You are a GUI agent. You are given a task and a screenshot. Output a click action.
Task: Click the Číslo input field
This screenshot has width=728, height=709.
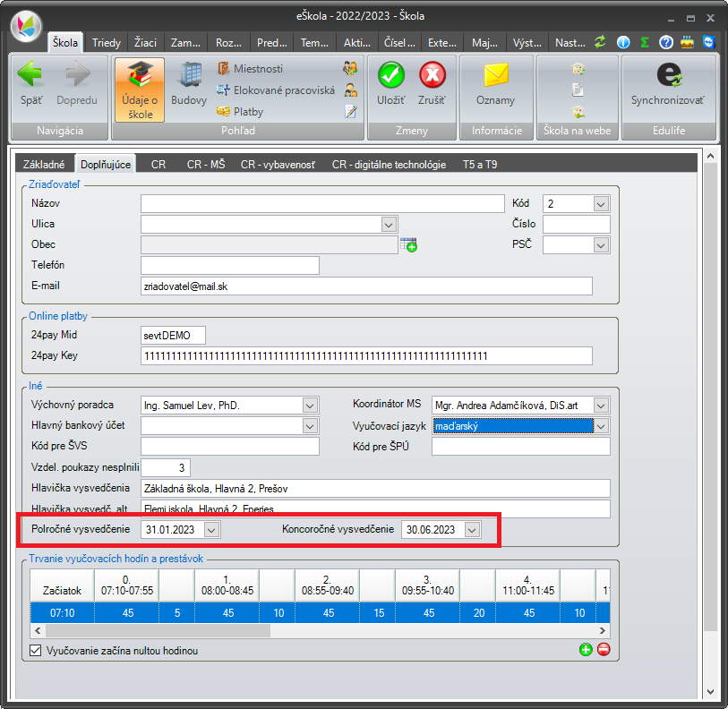(577, 225)
